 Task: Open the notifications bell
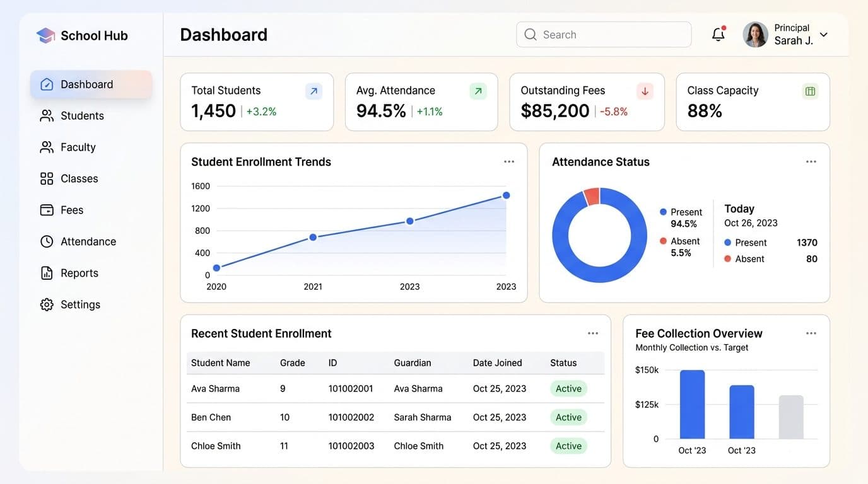(718, 35)
